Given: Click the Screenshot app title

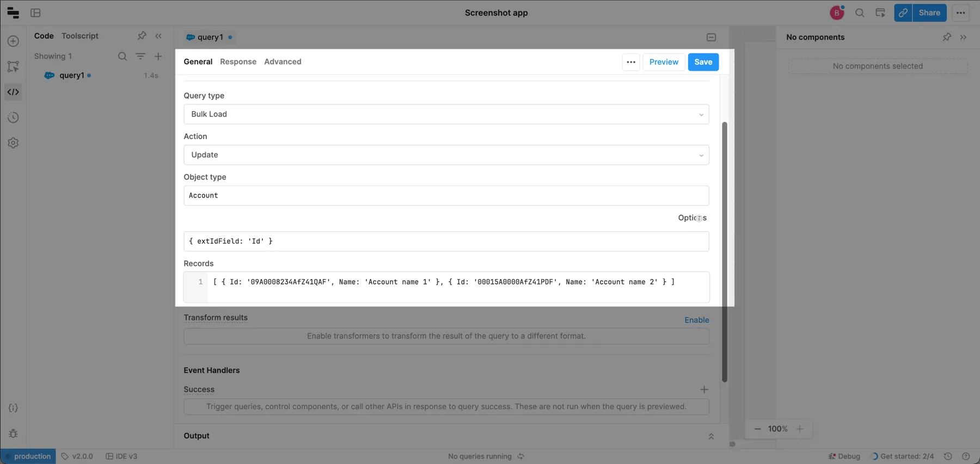Looking at the screenshot, I should coord(497,13).
